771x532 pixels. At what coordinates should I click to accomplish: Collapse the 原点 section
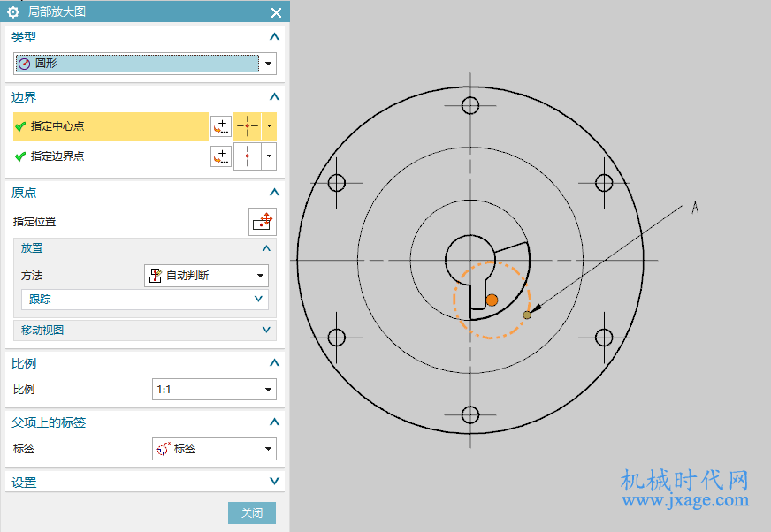click(x=274, y=193)
